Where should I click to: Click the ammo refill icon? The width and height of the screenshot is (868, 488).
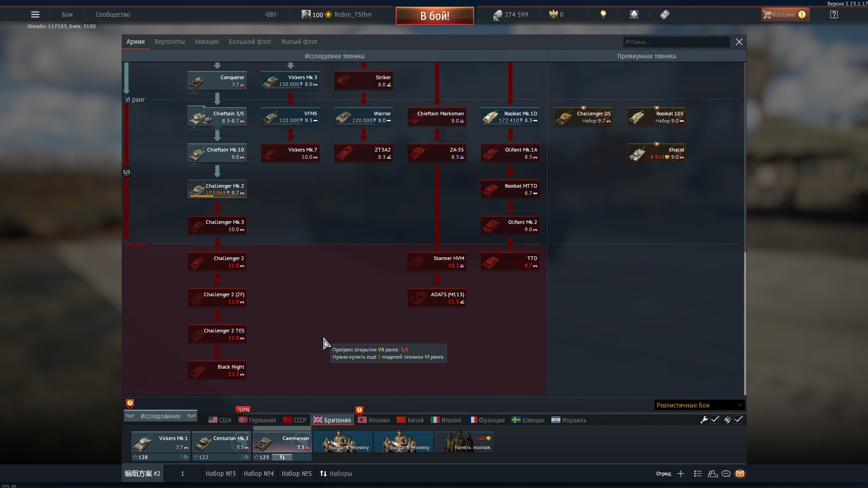point(727,420)
